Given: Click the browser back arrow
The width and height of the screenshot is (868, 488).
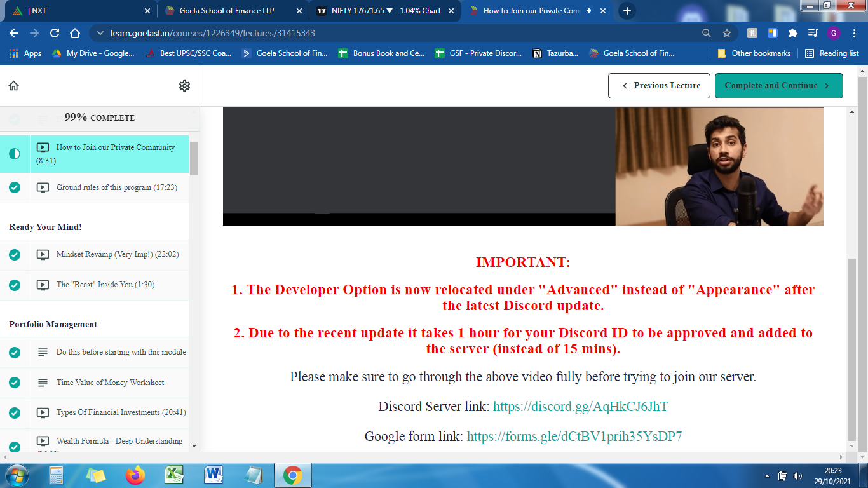Looking at the screenshot, I should click(14, 33).
